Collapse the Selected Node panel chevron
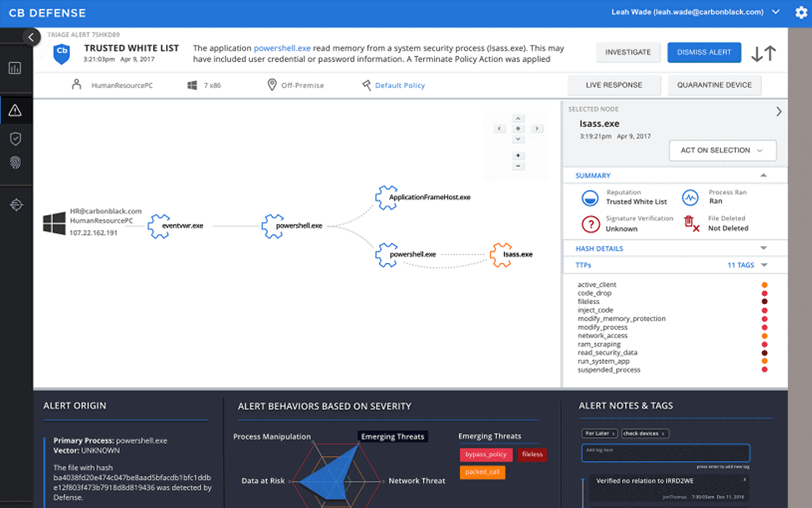Viewport: 812px width, 508px height. pyautogui.click(x=779, y=112)
